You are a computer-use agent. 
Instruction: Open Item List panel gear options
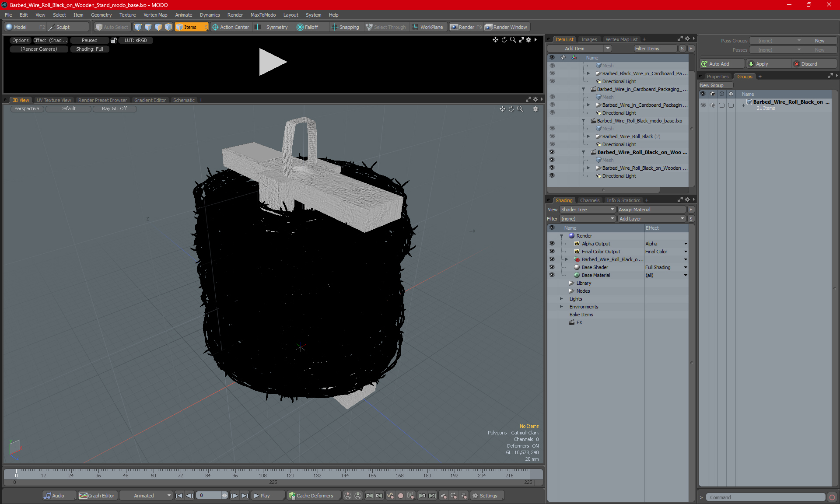[687, 39]
